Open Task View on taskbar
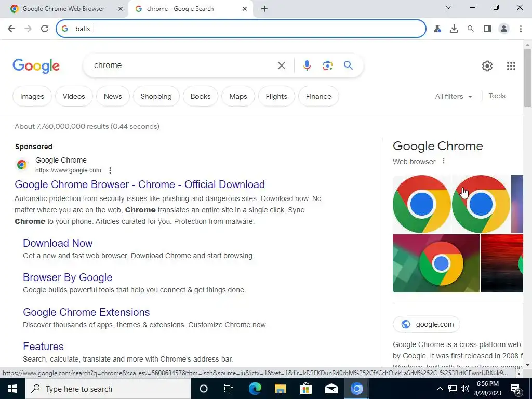532x399 pixels. pyautogui.click(x=229, y=389)
